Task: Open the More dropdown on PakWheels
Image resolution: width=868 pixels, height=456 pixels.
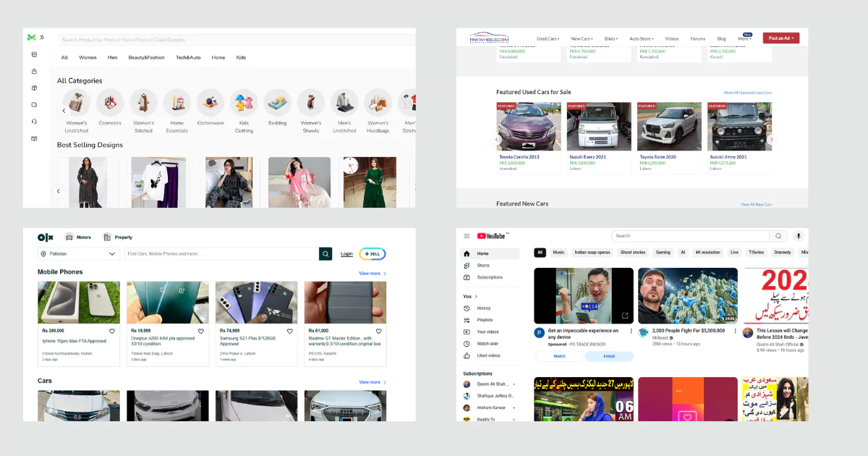Action: pos(744,38)
